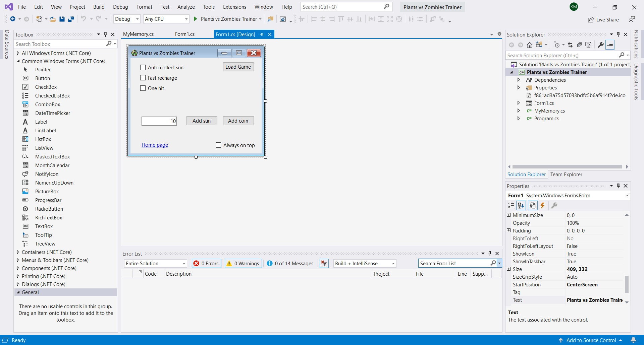Switch to the MyMemory.cs tab

coord(138,34)
